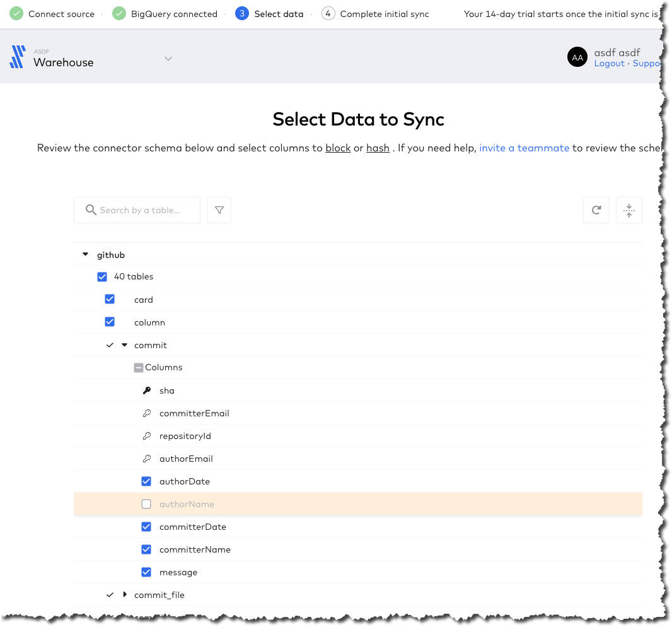This screenshot has width=672, height=627.
Task: Click the invite a teammate link
Action: pyautogui.click(x=524, y=148)
